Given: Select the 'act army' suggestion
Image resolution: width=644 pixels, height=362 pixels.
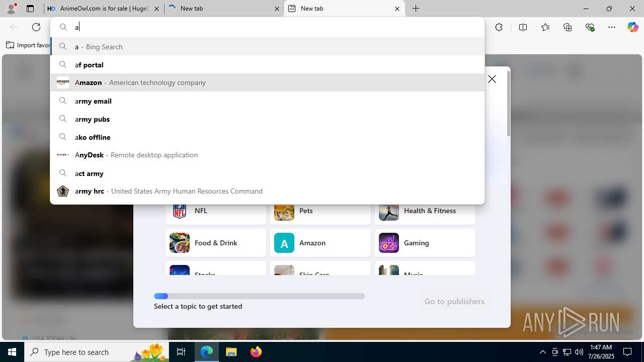Looking at the screenshot, I should (268, 173).
